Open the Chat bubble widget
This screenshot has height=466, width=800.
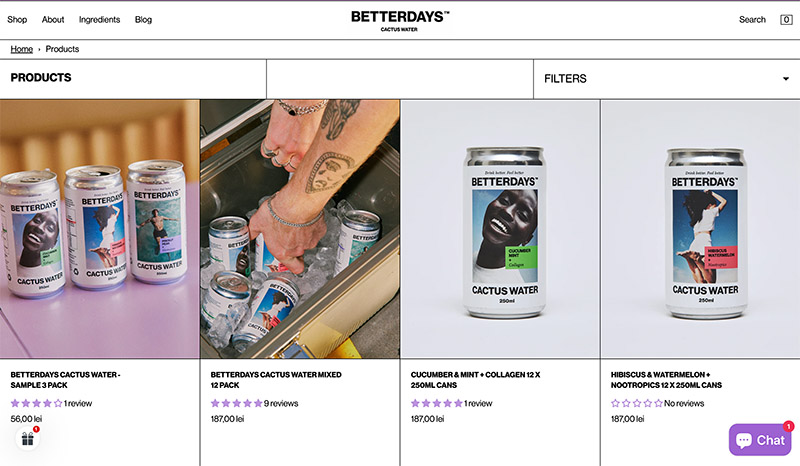[x=760, y=439]
